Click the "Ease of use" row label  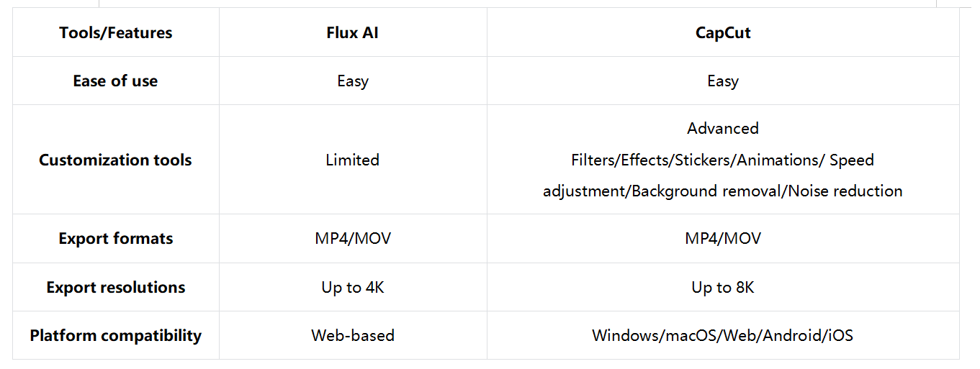coord(115,81)
